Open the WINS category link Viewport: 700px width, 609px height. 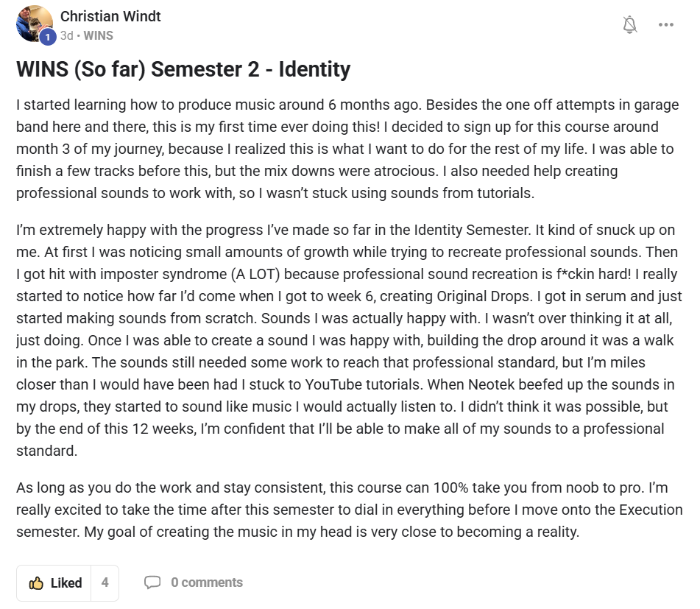coord(99,35)
